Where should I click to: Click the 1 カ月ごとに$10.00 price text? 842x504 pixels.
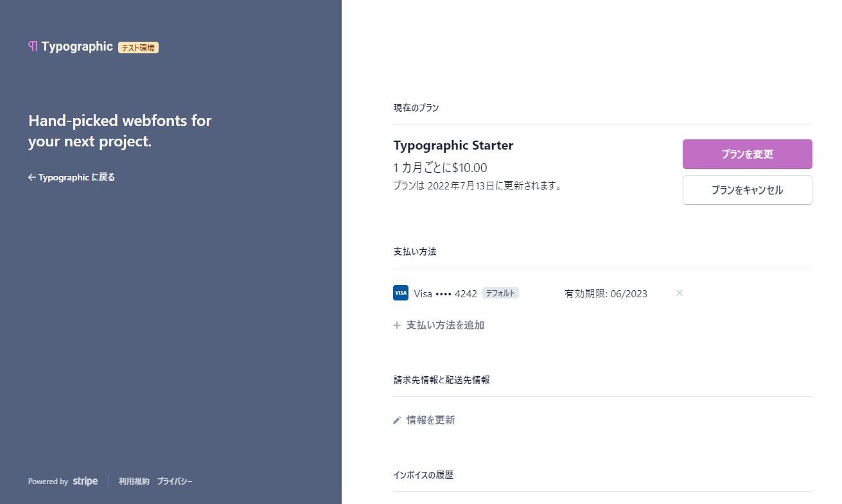tap(440, 168)
